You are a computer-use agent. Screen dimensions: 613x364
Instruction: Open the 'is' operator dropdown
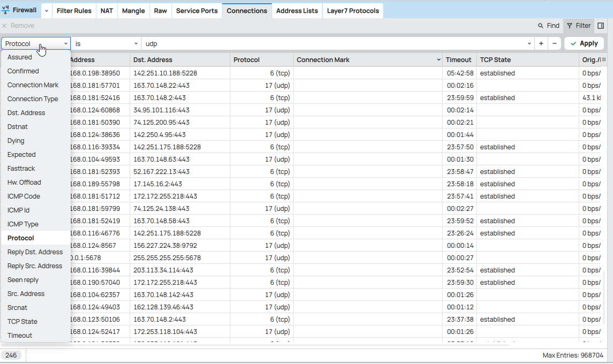[106, 44]
